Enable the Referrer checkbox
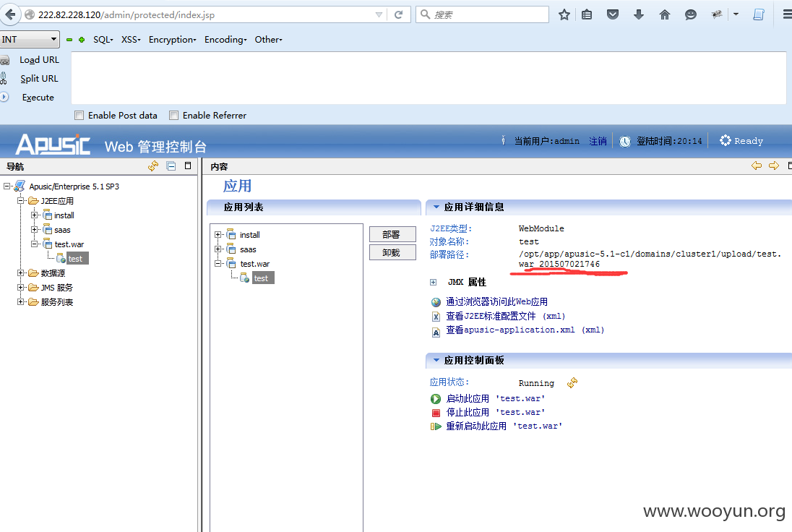This screenshot has height=532, width=792. (173, 115)
